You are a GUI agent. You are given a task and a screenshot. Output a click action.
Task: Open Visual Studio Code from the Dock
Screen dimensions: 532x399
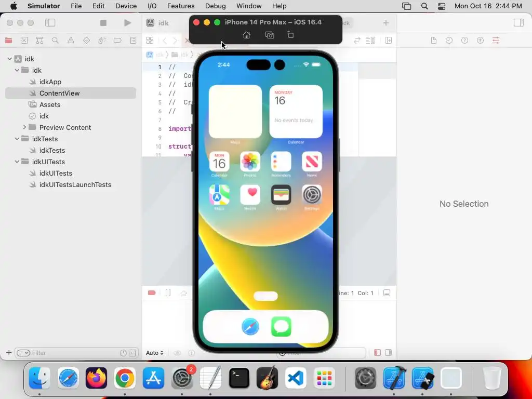point(296,378)
